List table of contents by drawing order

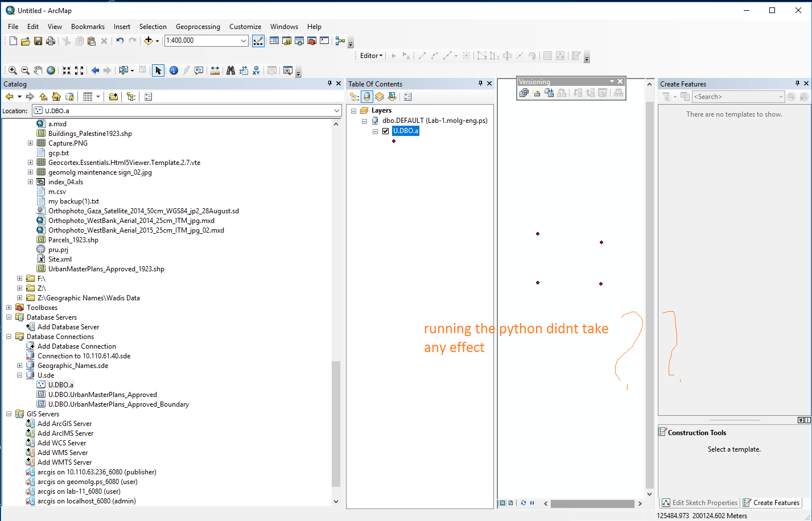click(x=355, y=97)
